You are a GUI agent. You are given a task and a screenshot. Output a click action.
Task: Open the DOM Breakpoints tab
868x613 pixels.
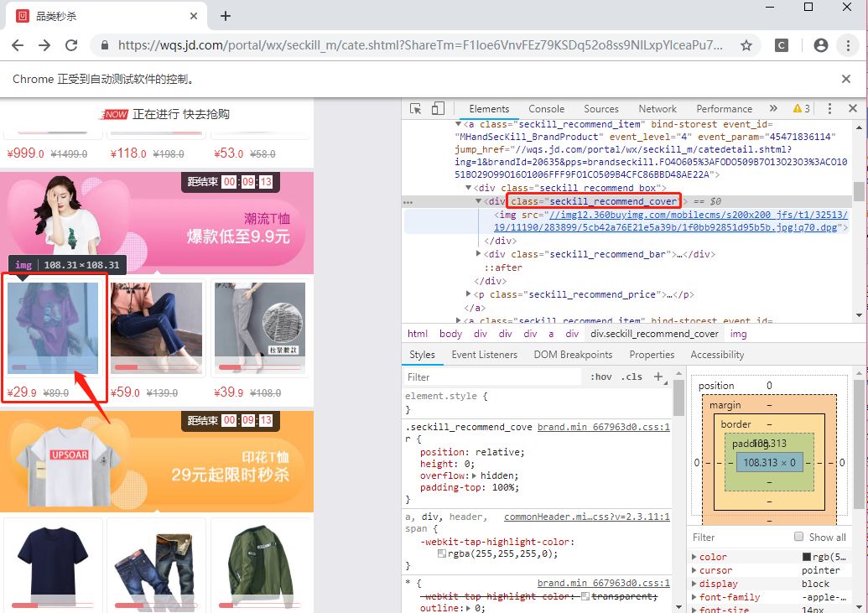(x=573, y=355)
